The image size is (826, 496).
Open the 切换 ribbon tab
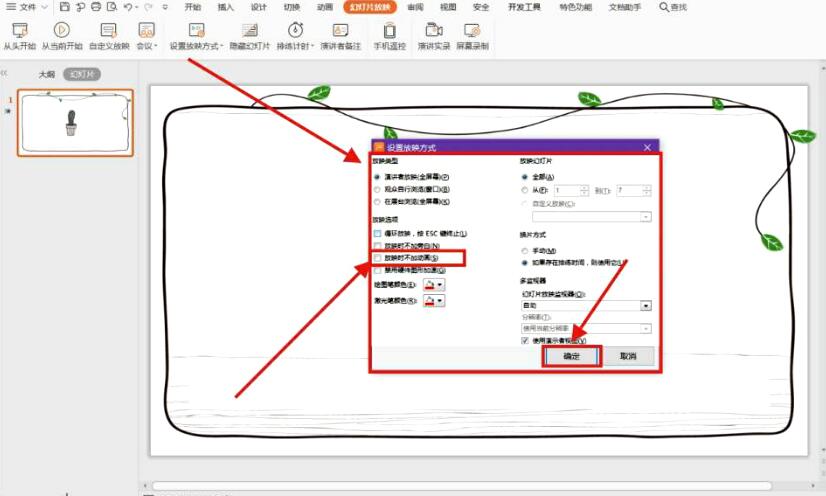point(291,7)
